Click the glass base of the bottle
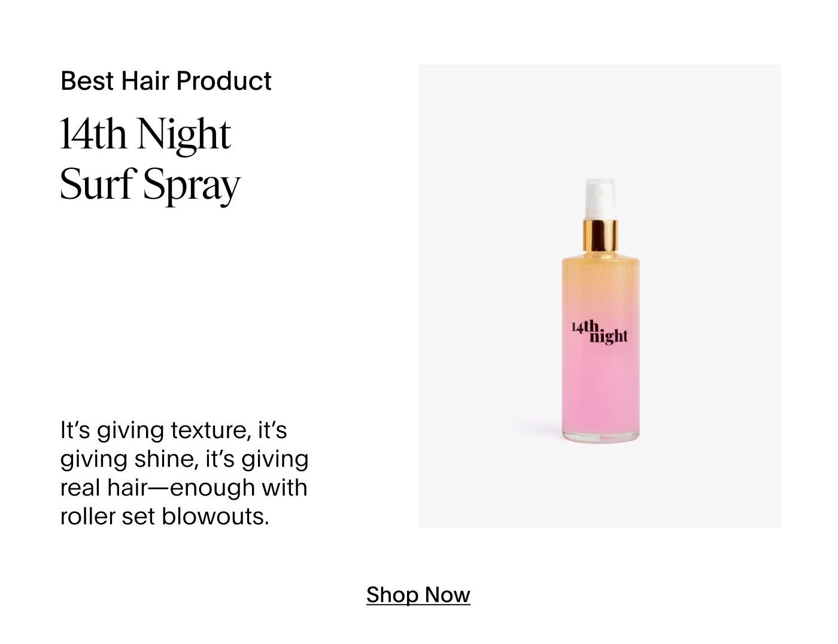Viewport: 838px width, 644px height. coord(600,436)
